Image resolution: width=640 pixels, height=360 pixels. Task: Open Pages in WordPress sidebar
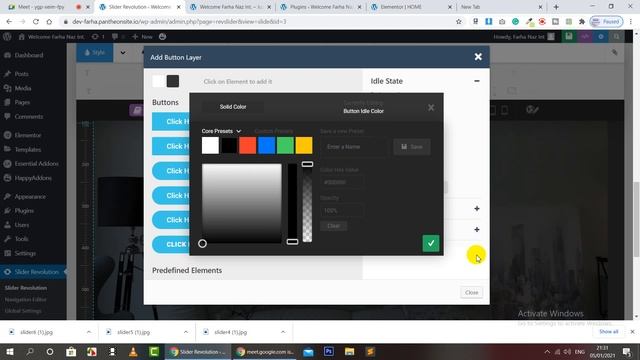[22, 102]
